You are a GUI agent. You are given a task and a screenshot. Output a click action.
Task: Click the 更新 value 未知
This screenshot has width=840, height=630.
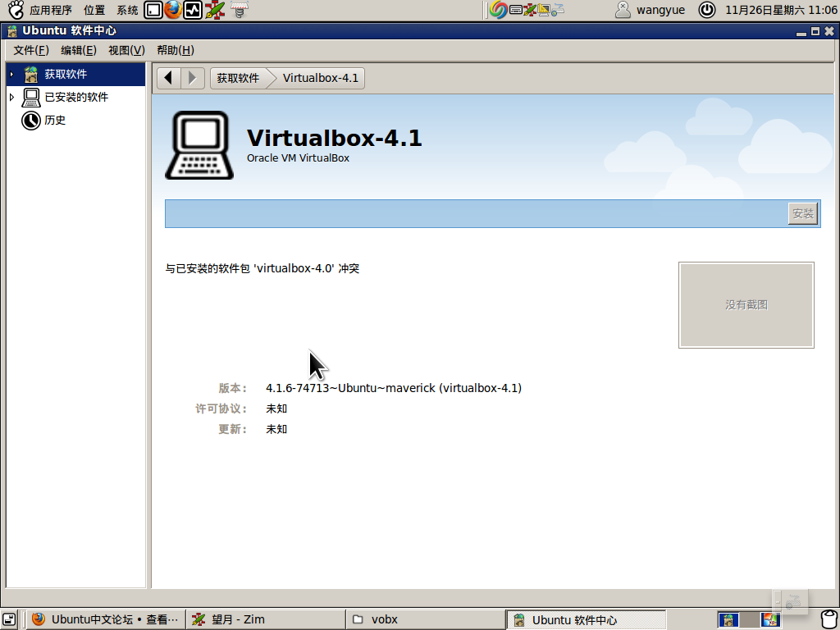[x=276, y=429]
